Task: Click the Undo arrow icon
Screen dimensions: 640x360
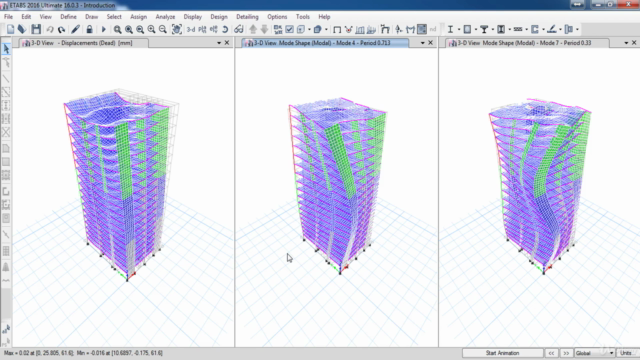Action: [50, 29]
